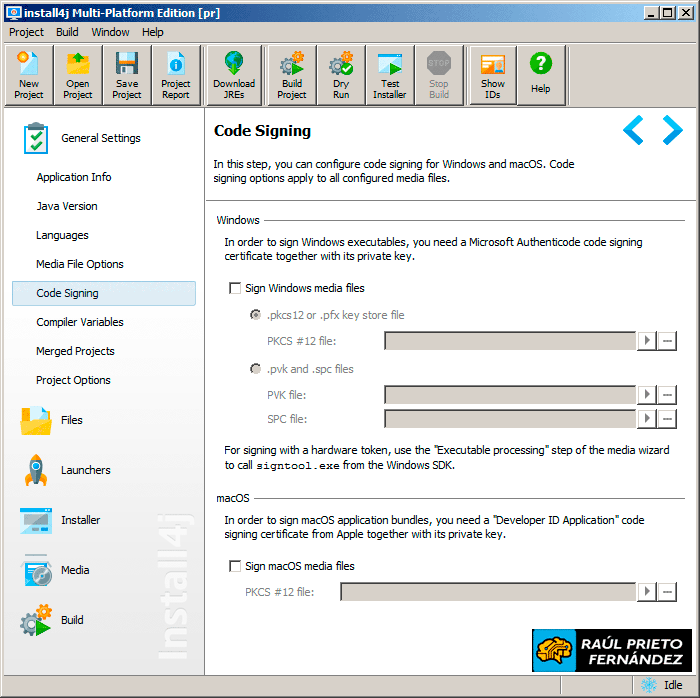Screen dimensions: 700x698
Task: Enable Sign Windows media files checkbox
Action: [x=235, y=288]
